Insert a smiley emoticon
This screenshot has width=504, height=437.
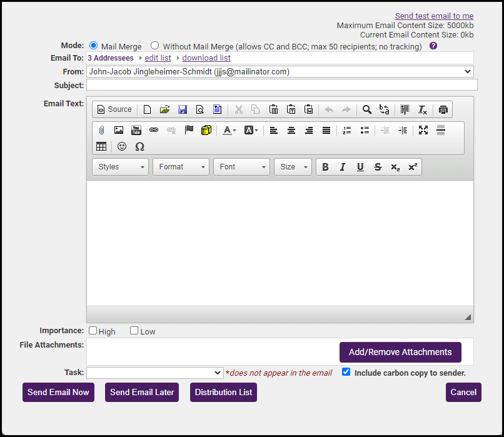click(x=122, y=146)
